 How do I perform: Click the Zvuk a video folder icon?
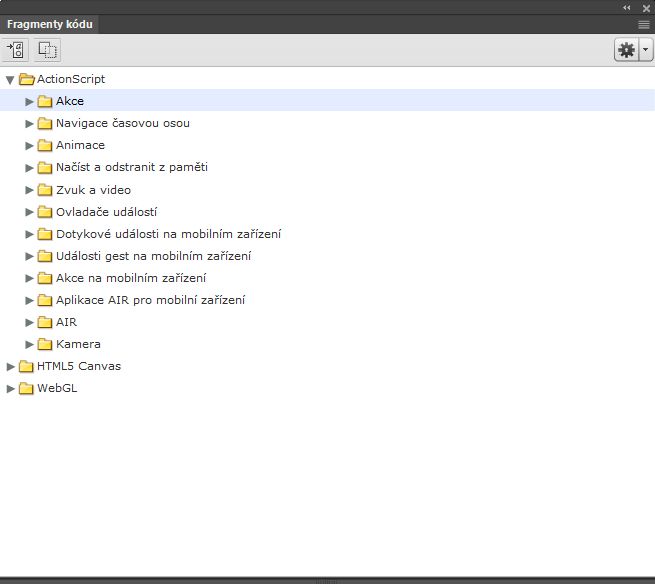tap(45, 190)
